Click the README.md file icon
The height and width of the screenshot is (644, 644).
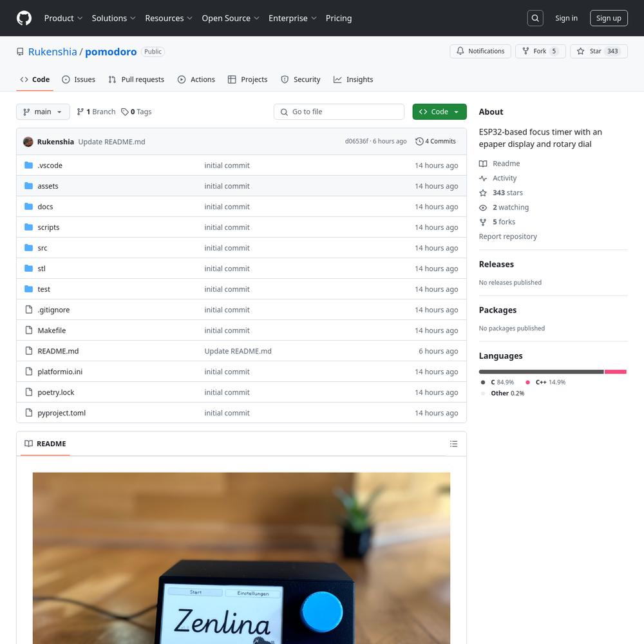(x=29, y=351)
